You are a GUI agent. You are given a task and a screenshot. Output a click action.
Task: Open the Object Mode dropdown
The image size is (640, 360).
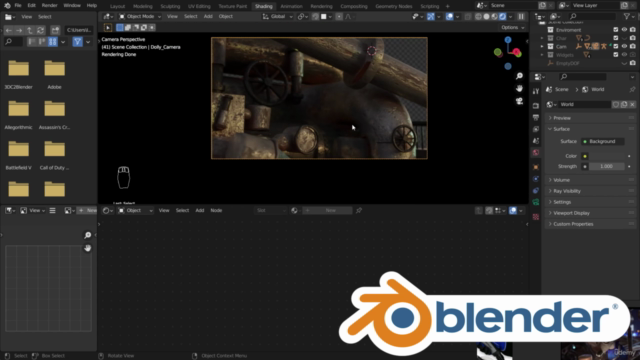(x=140, y=17)
